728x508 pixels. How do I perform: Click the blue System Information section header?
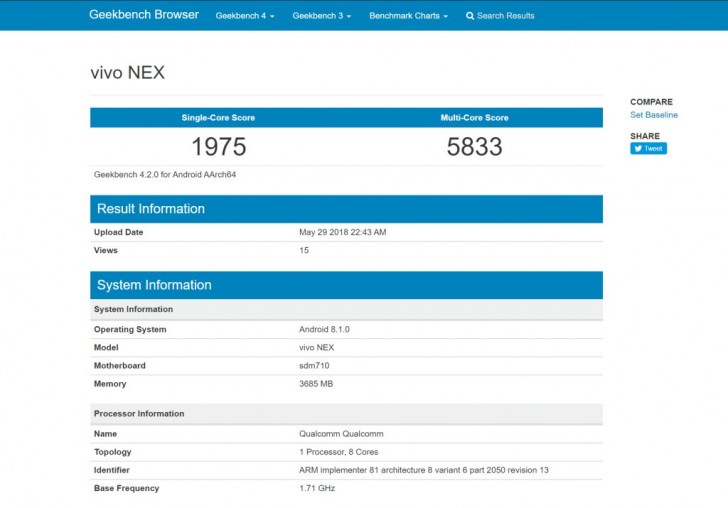coord(154,285)
